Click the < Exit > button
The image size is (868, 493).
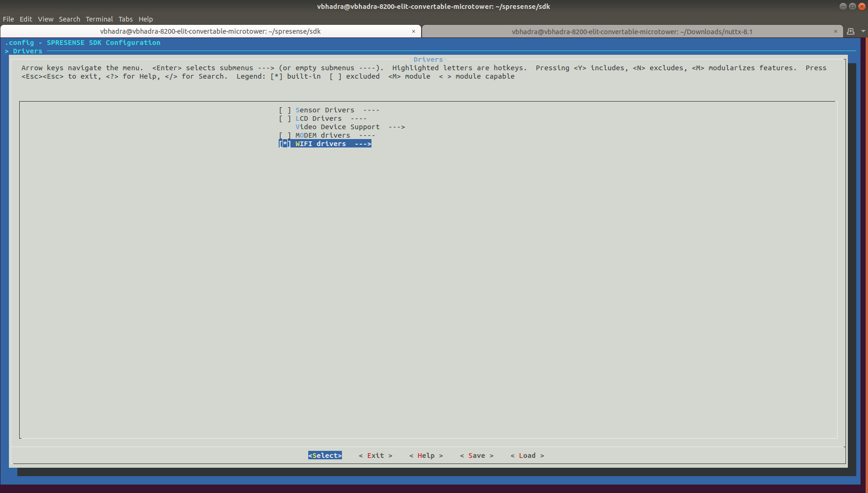pyautogui.click(x=376, y=456)
